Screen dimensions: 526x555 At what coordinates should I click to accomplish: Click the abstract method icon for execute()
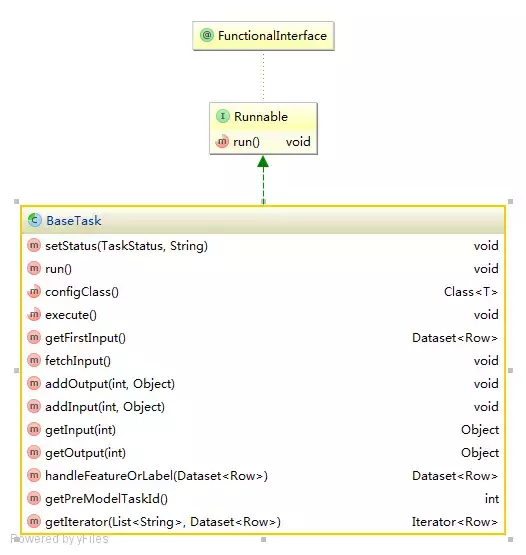pos(34,314)
